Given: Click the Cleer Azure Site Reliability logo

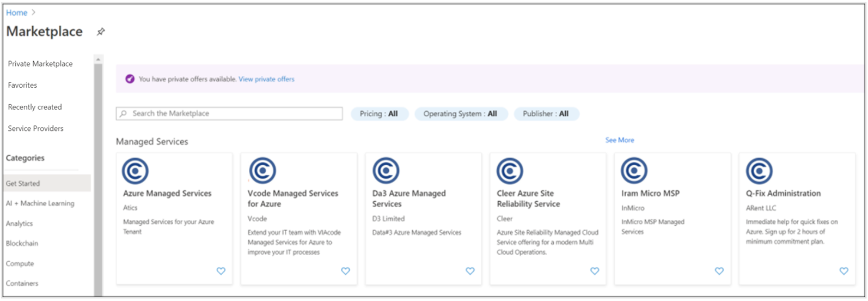Looking at the screenshot, I should tap(510, 171).
